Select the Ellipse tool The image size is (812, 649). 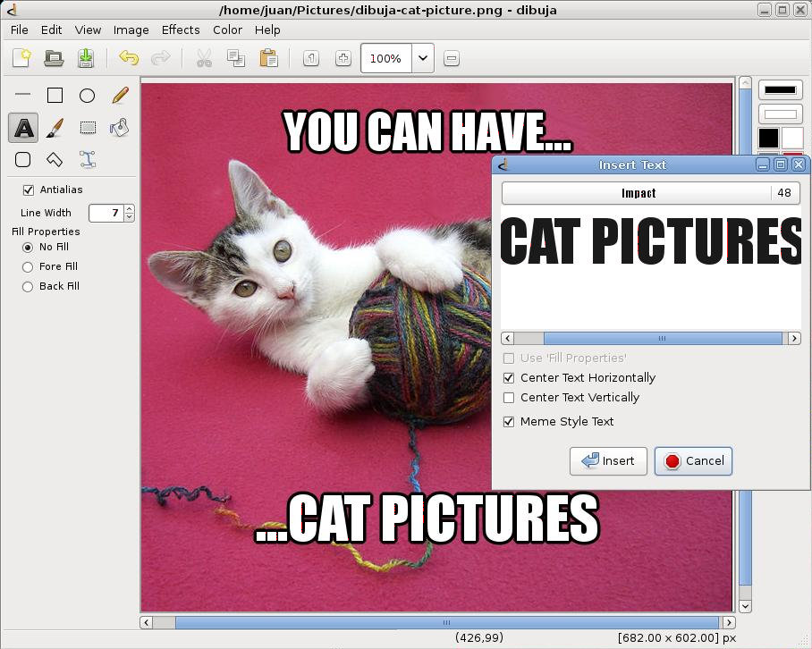(87, 96)
